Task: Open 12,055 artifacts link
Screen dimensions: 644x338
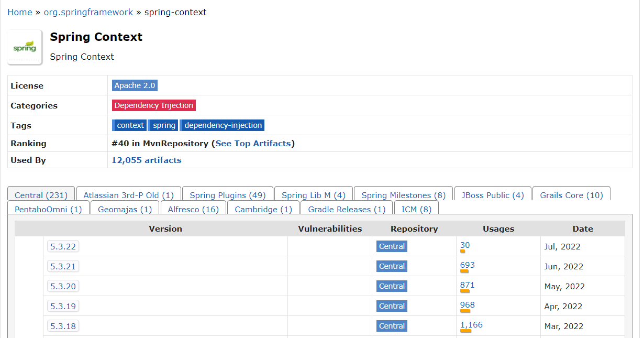Action: tap(147, 160)
